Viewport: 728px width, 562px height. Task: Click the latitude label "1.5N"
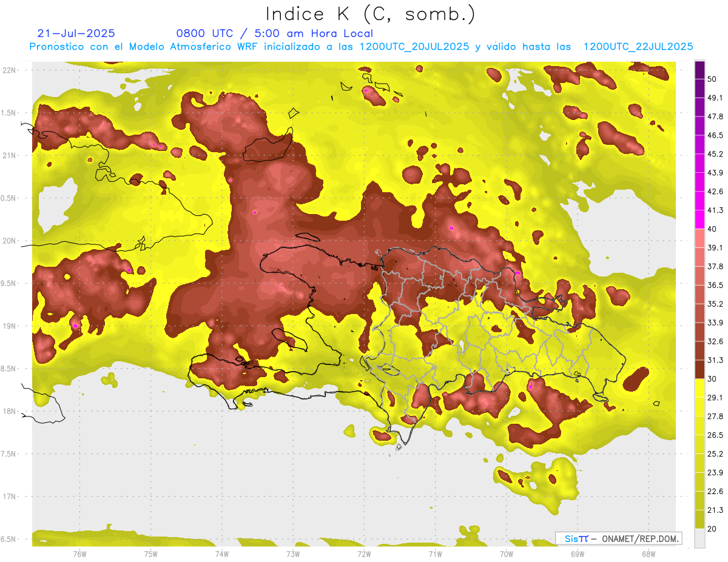pyautogui.click(x=9, y=113)
